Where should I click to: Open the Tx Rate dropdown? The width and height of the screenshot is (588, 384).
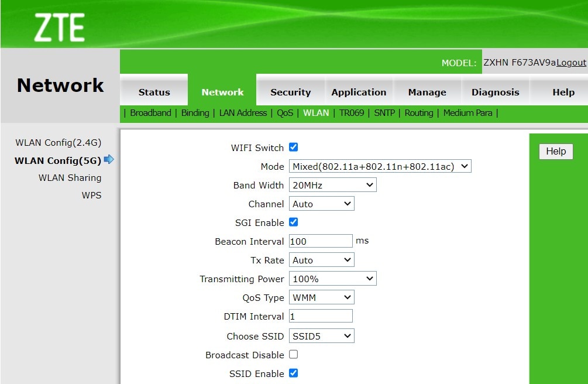click(321, 260)
